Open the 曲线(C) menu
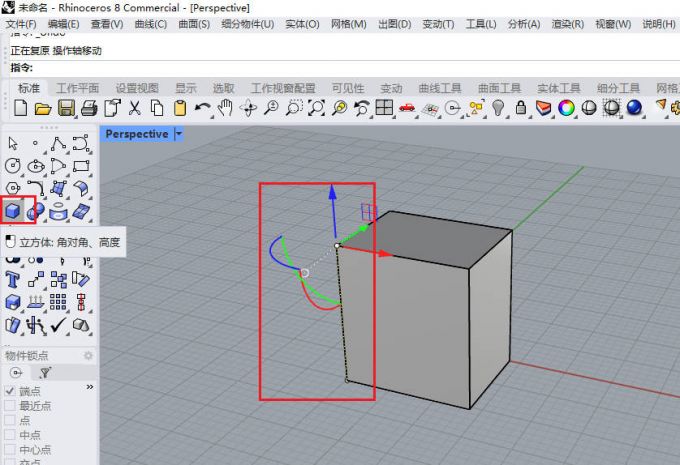 click(x=151, y=24)
